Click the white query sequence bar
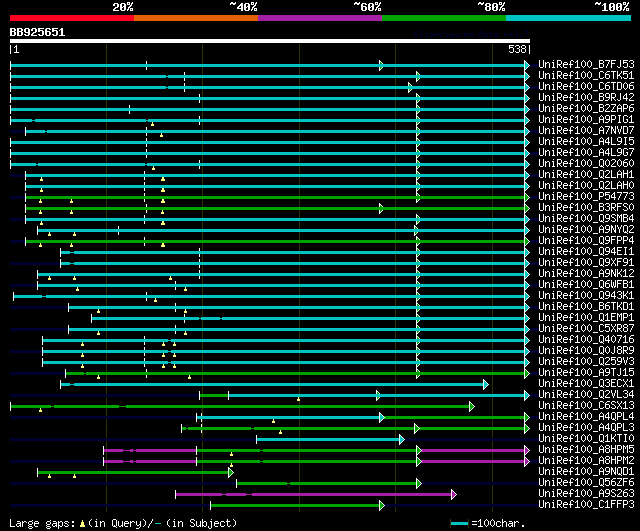 pos(270,41)
